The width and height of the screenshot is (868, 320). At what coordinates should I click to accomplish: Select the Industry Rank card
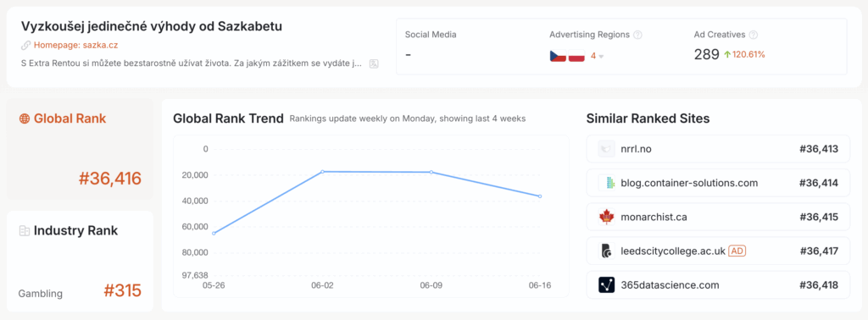80,261
